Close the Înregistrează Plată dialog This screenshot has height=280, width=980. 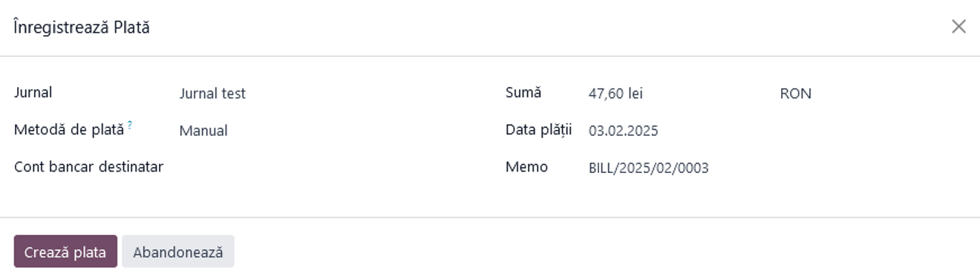958,27
